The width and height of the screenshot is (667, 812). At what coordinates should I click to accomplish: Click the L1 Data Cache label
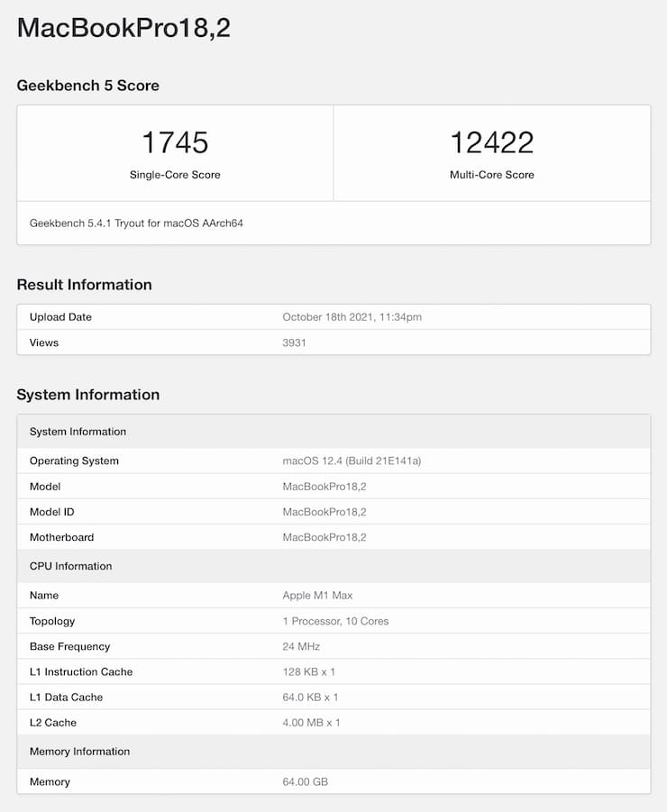pos(67,697)
